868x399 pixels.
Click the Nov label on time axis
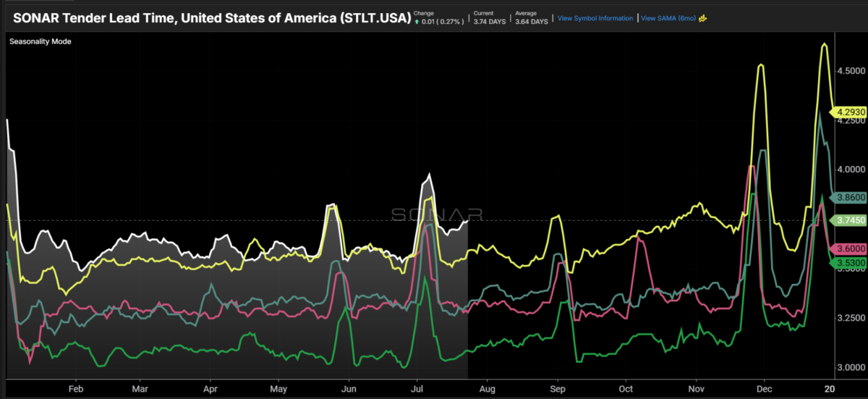[697, 388]
